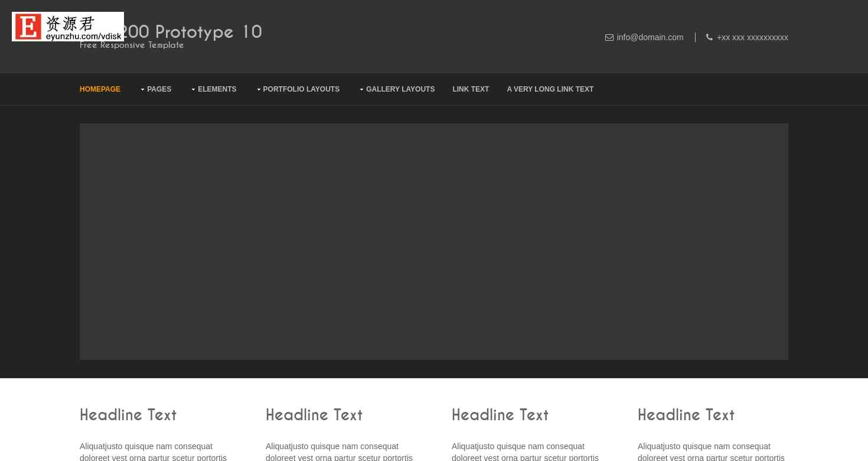This screenshot has width=868, height=461.
Task: Click the +xx xxx xxxxxxxxxx phone number
Action: click(752, 37)
